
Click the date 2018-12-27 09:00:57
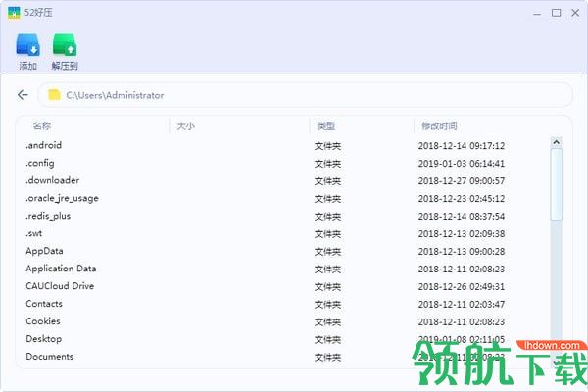(462, 181)
